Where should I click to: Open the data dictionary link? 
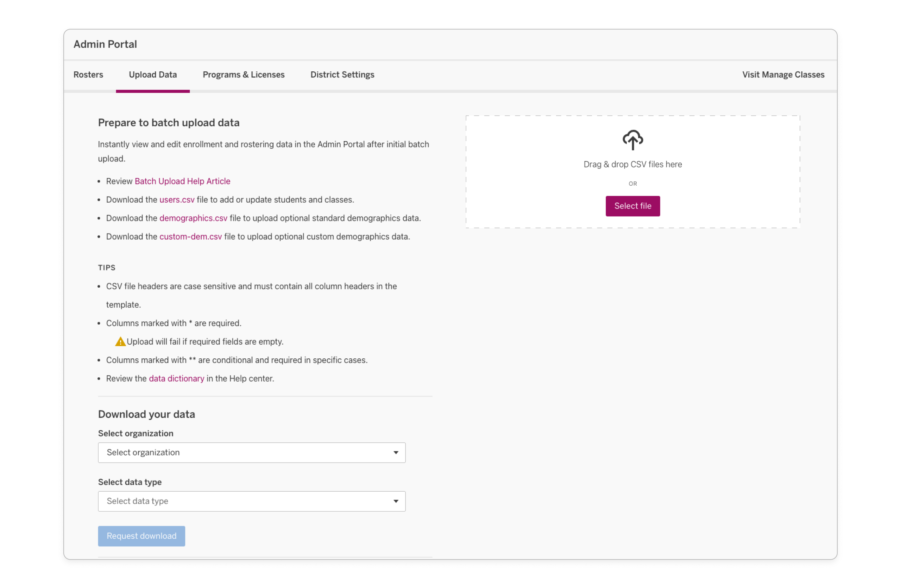[176, 378]
